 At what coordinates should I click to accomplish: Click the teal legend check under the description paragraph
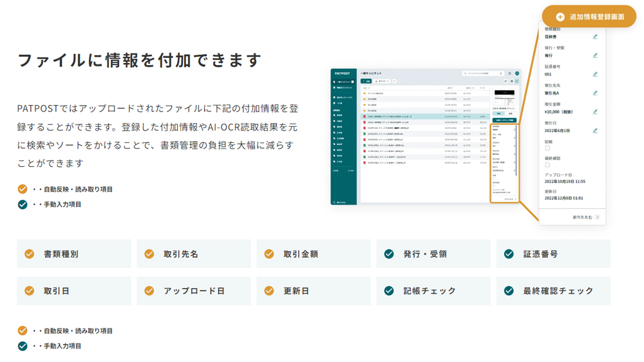pyautogui.click(x=23, y=204)
